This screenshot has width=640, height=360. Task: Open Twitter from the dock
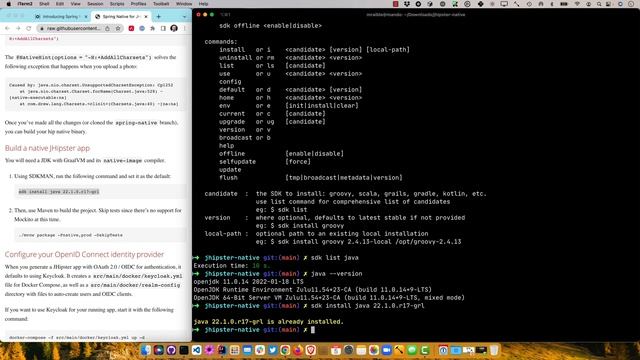(x=273, y=350)
